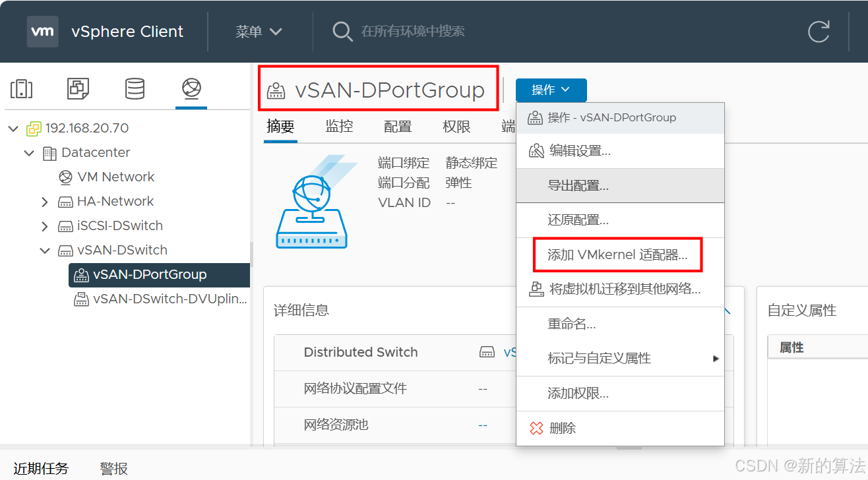Select Datacenter in inventory tree

[96, 152]
